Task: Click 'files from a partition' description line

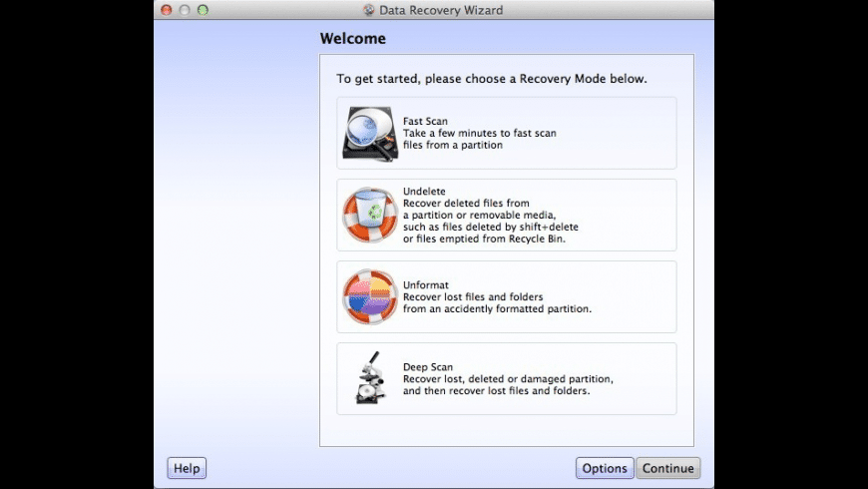Action: (453, 145)
